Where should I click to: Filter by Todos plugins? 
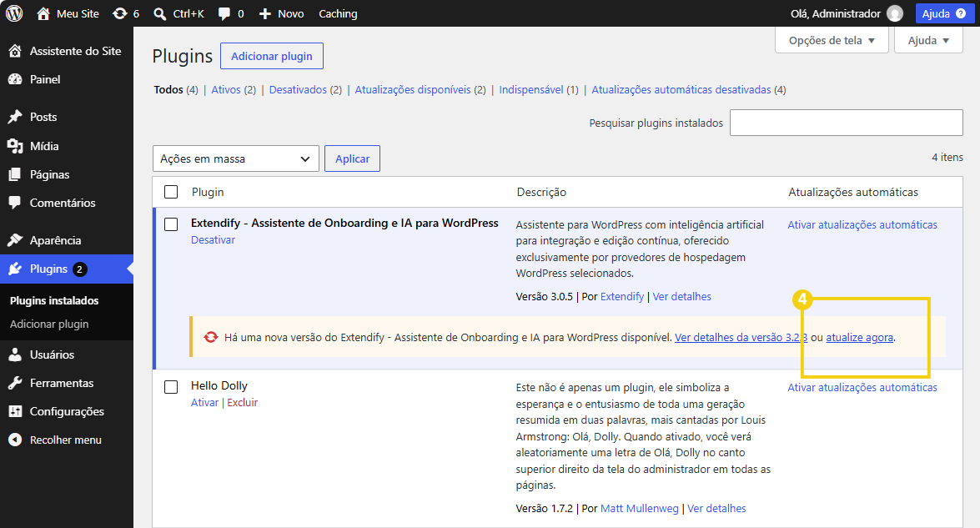[168, 90]
